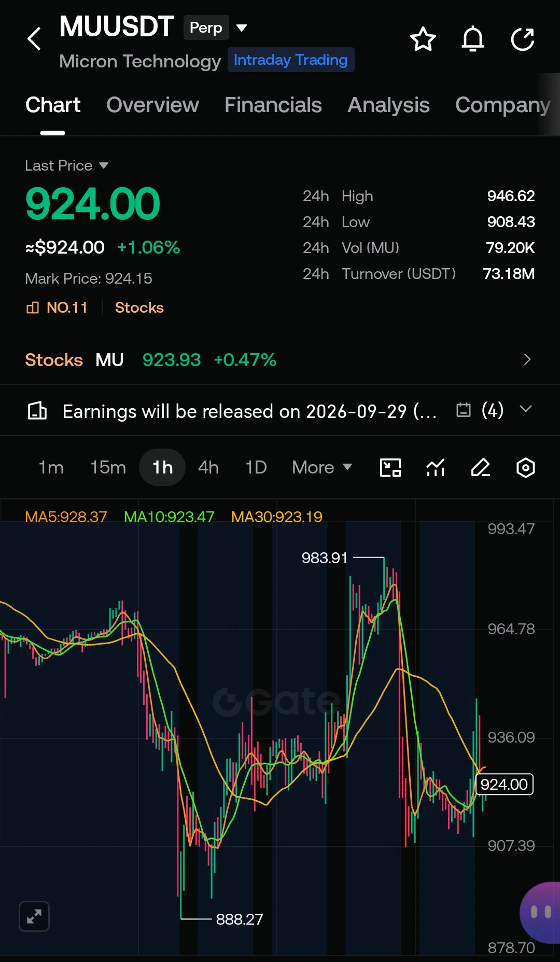Screen dimensions: 560x962
Task: Tap the 964.78 price axis label
Action: click(511, 629)
